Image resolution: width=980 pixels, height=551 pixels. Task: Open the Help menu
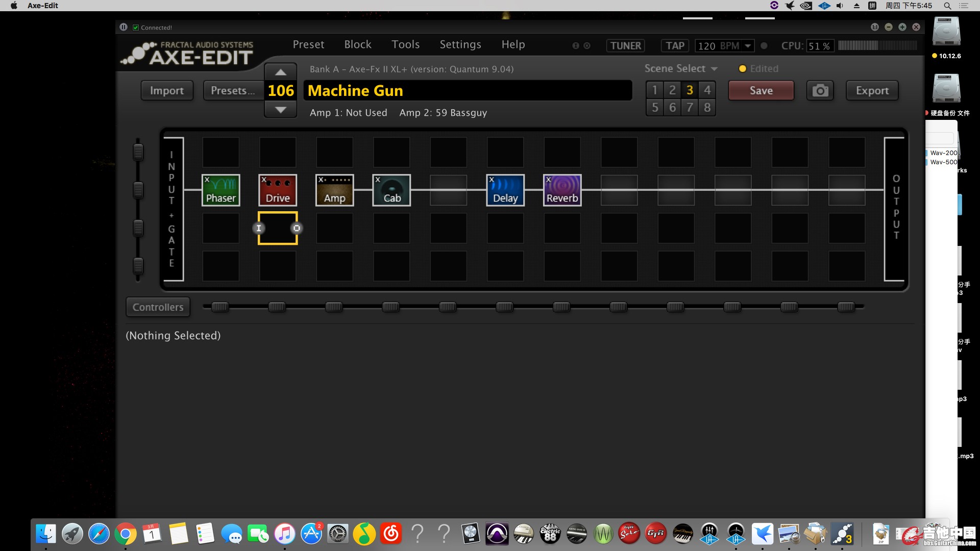(513, 44)
